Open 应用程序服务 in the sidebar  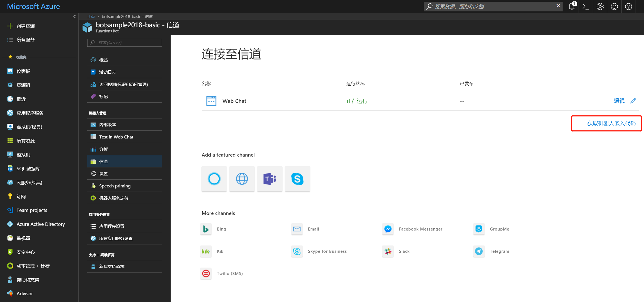coord(30,113)
